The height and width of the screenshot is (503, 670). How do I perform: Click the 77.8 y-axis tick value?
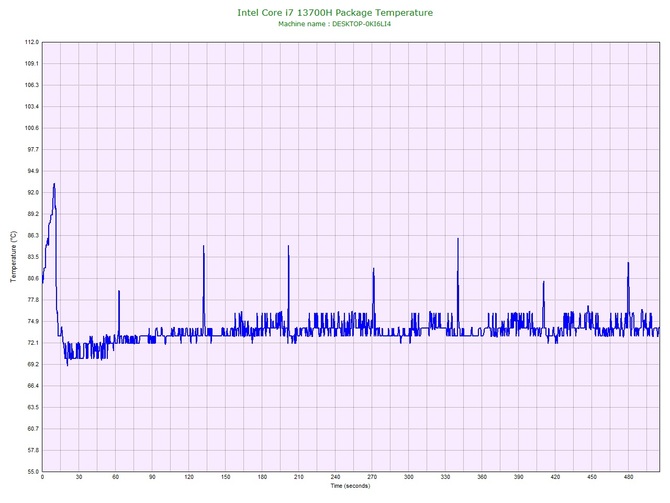point(33,300)
